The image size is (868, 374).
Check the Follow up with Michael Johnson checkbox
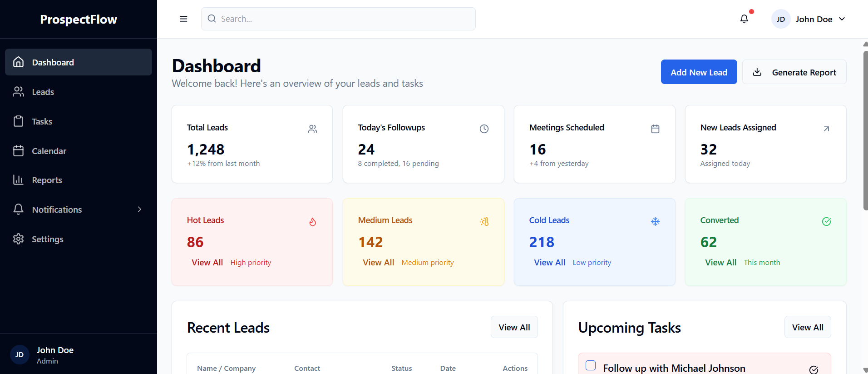click(x=591, y=365)
